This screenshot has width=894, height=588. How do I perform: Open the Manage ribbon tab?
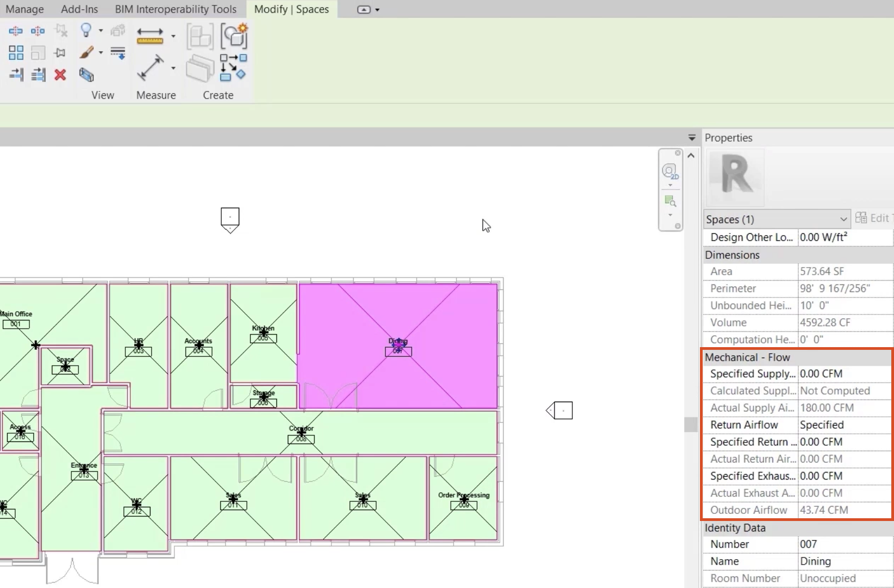coord(25,9)
